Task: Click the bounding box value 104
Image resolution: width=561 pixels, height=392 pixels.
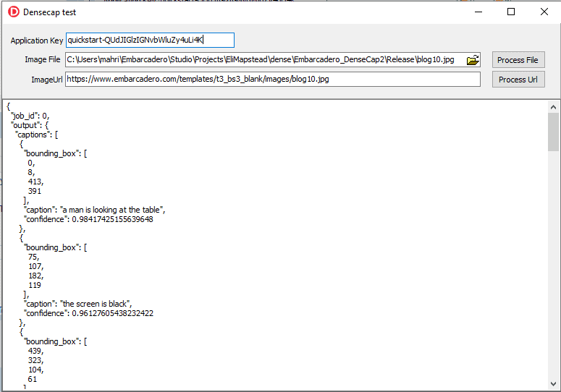Action: coord(35,370)
